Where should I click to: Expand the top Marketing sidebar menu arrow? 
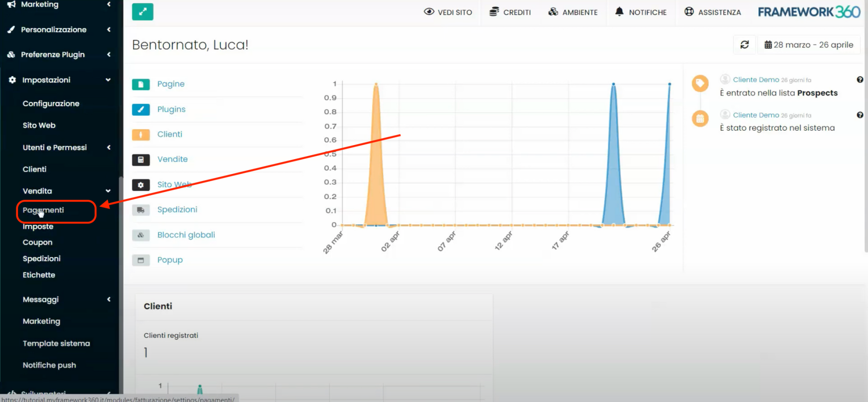[109, 4]
